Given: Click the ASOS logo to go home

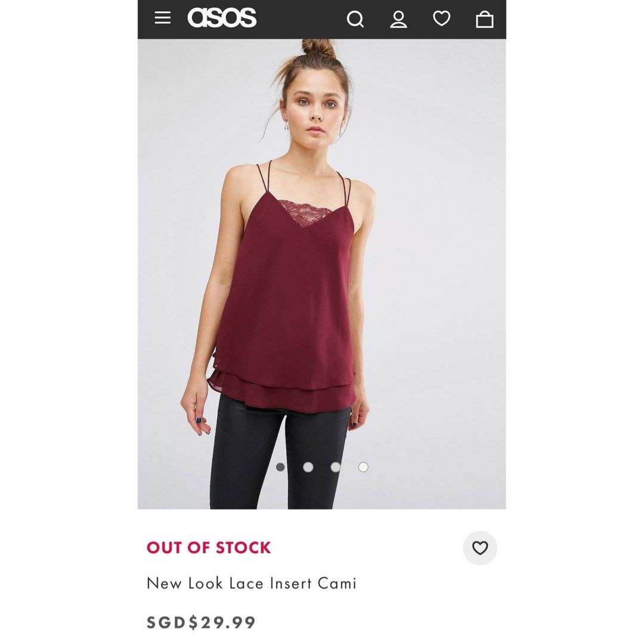Looking at the screenshot, I should tap(222, 18).
